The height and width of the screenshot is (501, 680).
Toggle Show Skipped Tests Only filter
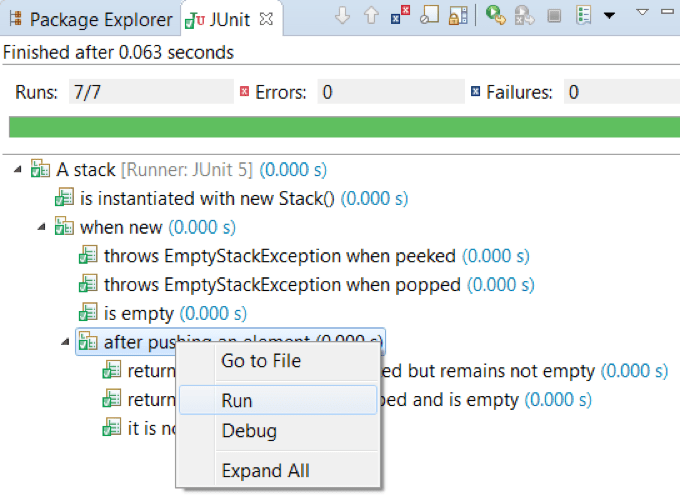[429, 15]
